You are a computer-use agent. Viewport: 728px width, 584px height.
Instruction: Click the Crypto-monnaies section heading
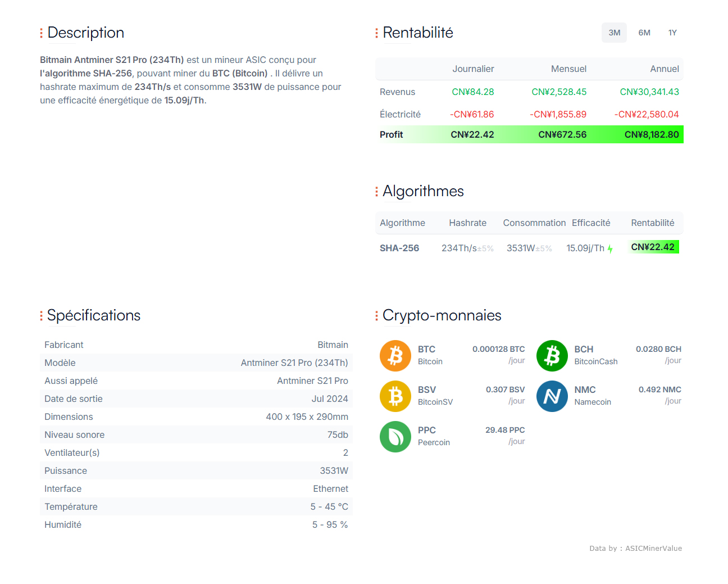tap(442, 315)
